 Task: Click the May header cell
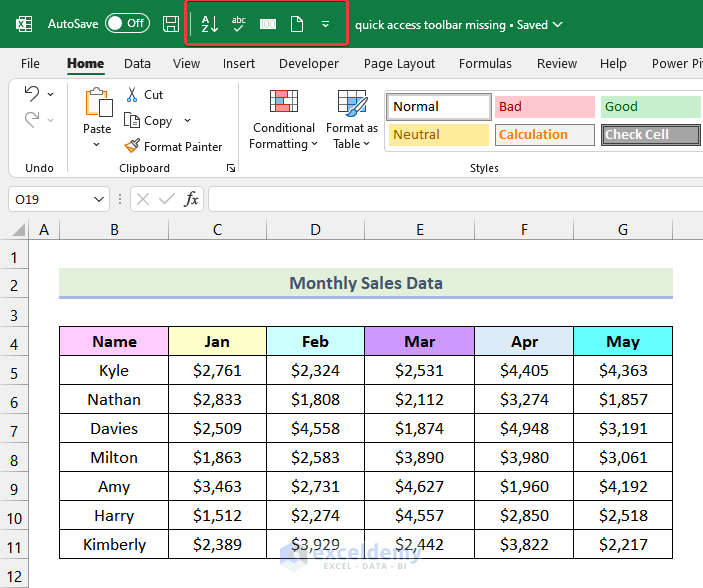point(623,341)
